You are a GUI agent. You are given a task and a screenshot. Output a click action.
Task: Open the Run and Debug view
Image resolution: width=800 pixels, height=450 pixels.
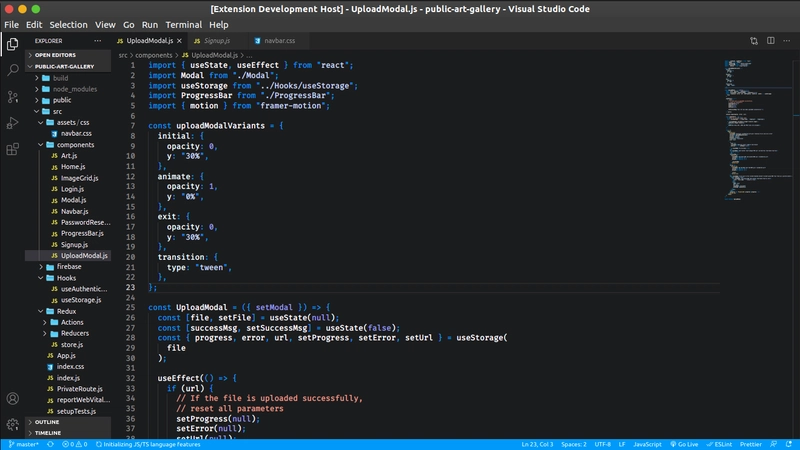tap(13, 123)
